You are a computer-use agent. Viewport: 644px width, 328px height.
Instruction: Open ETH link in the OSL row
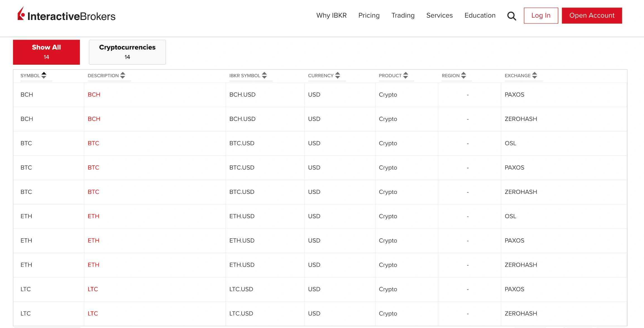(x=94, y=216)
